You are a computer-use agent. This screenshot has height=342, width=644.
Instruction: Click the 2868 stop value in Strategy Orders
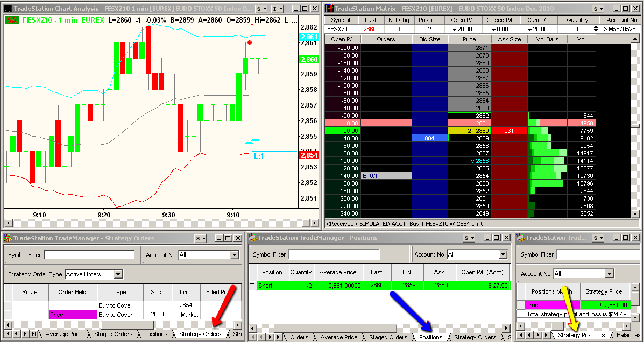pos(157,315)
